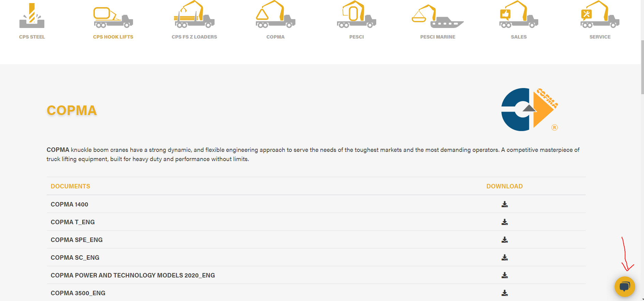The height and width of the screenshot is (301, 644).
Task: Download COPMA Power and Technology Models file
Action: tap(504, 275)
